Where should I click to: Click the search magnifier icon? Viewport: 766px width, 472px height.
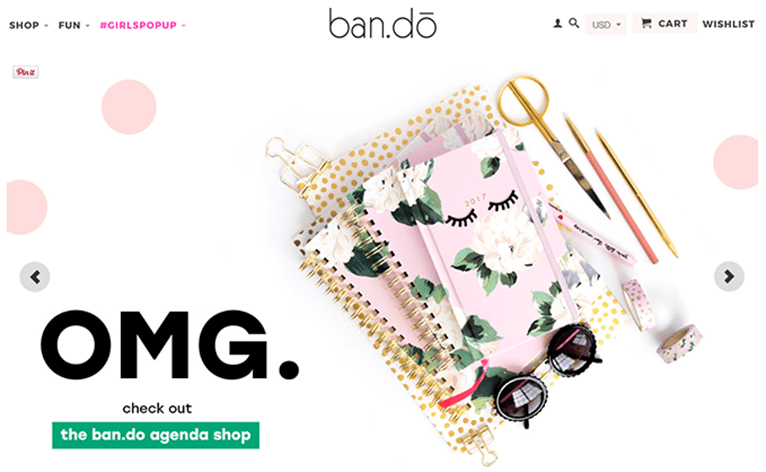point(574,23)
